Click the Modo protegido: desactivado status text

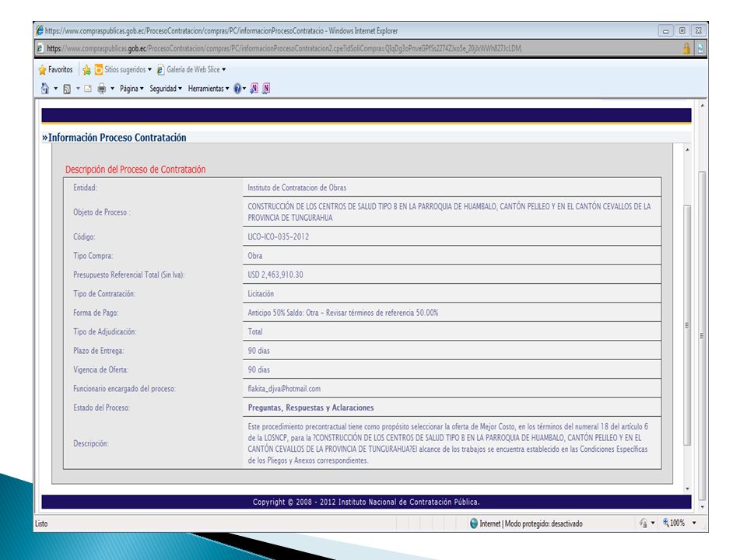click(x=544, y=523)
